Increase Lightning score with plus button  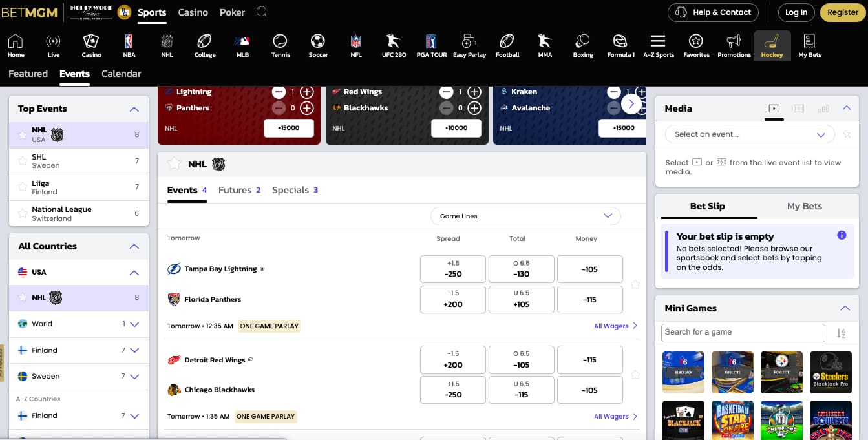306,92
